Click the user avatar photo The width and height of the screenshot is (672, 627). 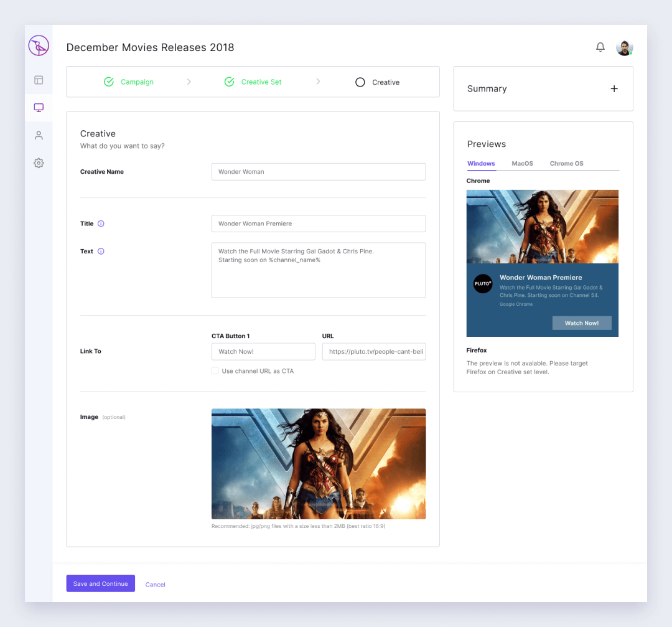(x=625, y=47)
